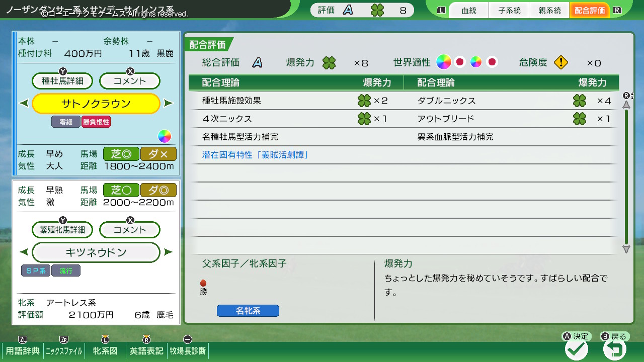Click the 危険度 warning diamond icon
The width and height of the screenshot is (644, 362).
pyautogui.click(x=561, y=63)
